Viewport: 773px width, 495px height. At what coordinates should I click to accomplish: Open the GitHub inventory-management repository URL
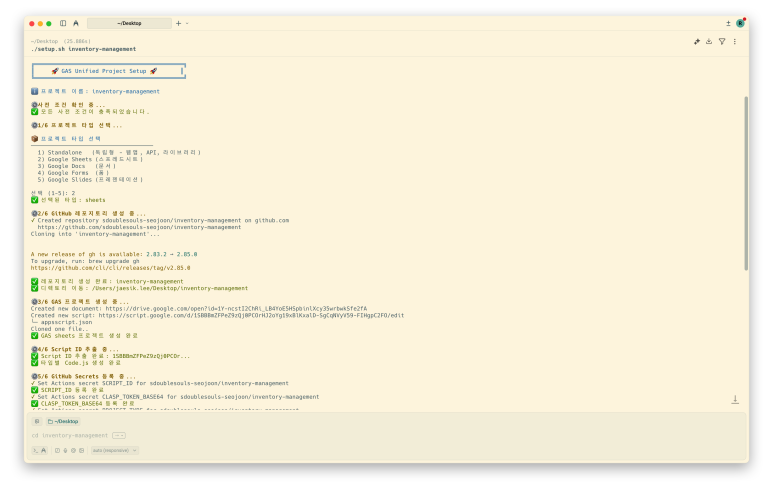[139, 227]
